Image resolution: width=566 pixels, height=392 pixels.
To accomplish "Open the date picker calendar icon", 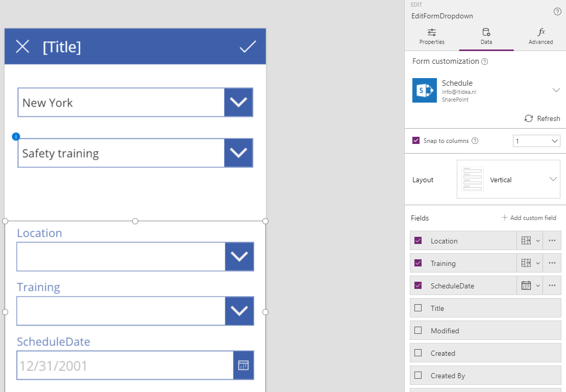I will click(x=243, y=365).
